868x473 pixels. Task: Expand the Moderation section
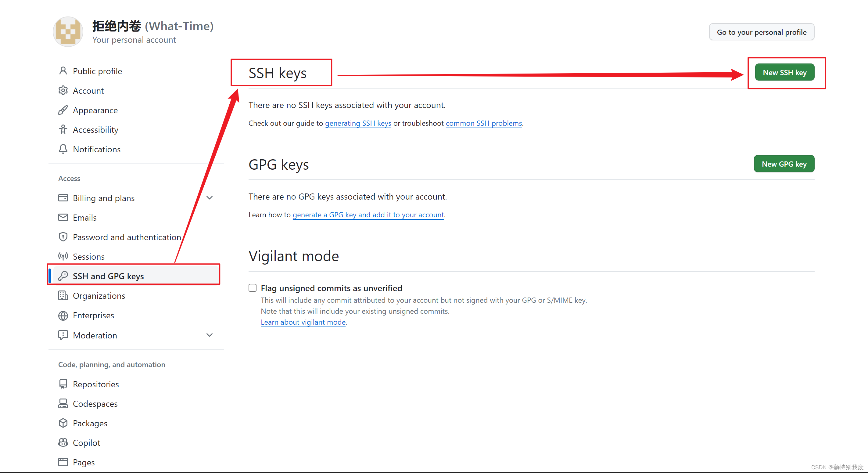click(210, 335)
